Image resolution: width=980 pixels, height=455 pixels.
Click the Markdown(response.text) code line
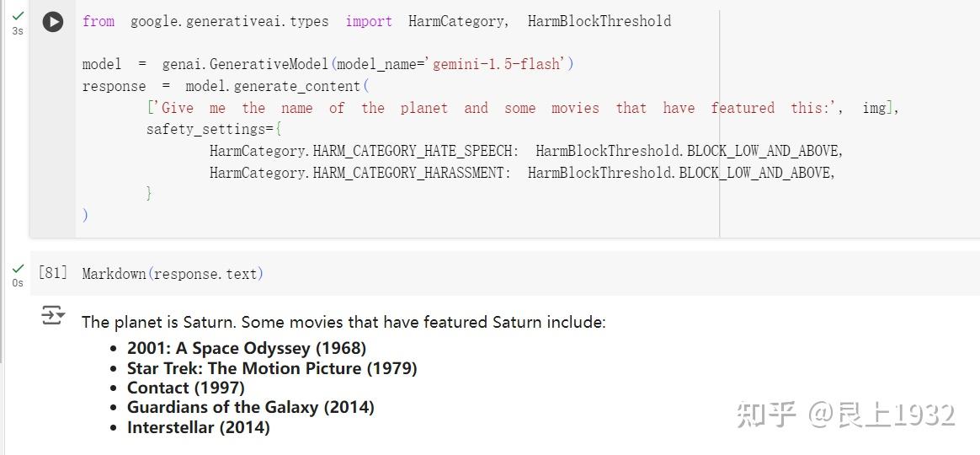(173, 274)
